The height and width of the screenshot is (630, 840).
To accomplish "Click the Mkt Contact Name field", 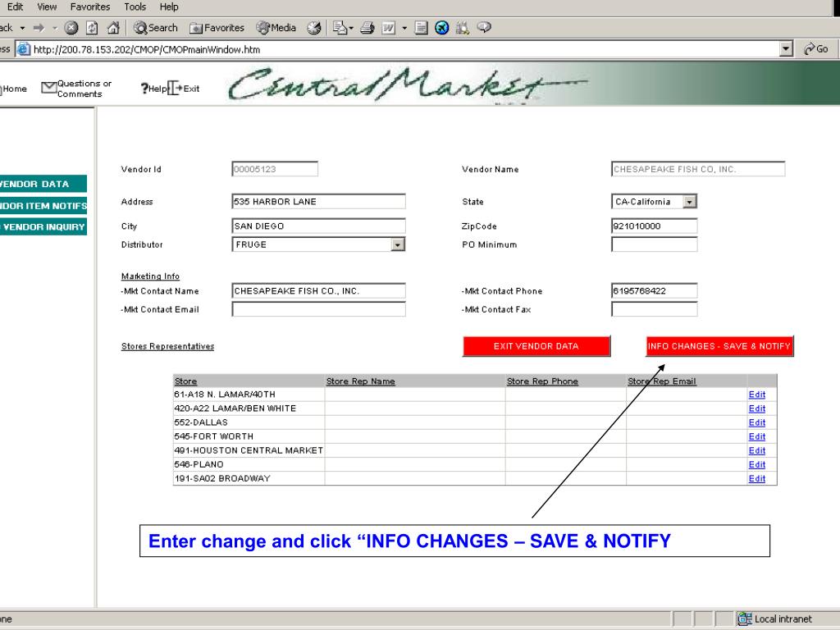I will tap(319, 291).
